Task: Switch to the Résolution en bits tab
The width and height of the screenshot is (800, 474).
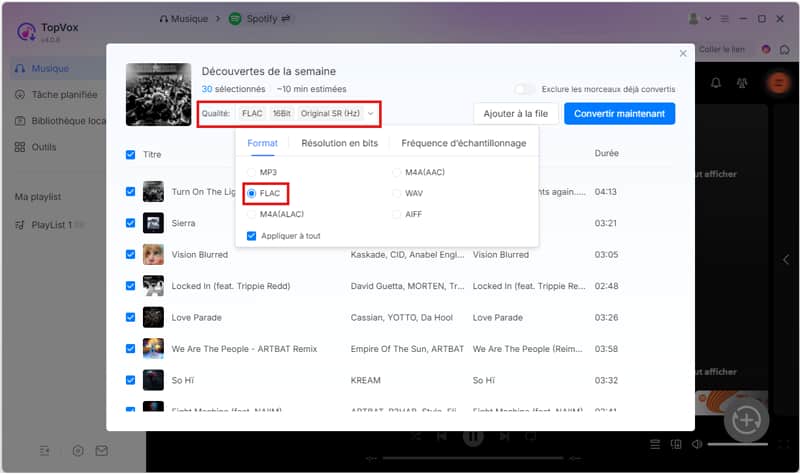Action: [x=339, y=143]
